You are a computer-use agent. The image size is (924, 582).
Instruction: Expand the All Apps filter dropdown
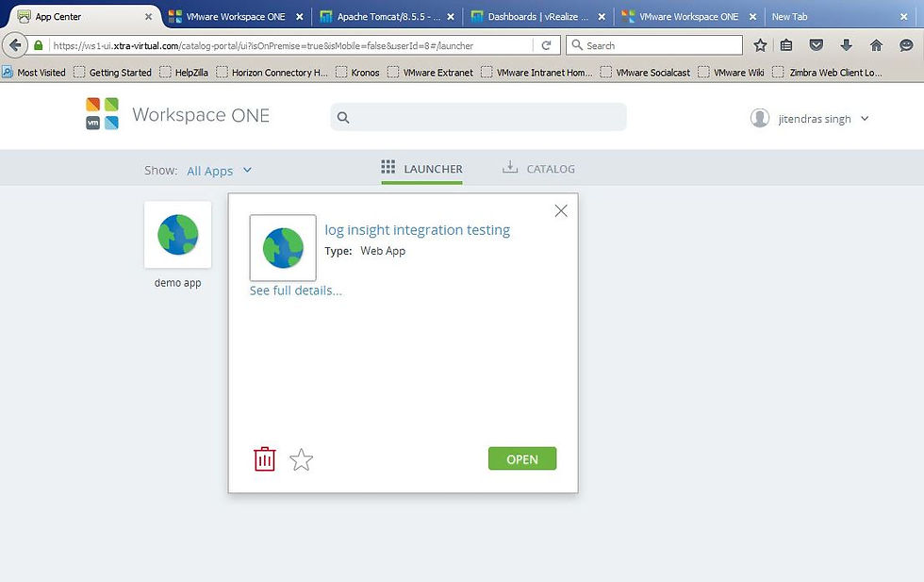pyautogui.click(x=219, y=171)
